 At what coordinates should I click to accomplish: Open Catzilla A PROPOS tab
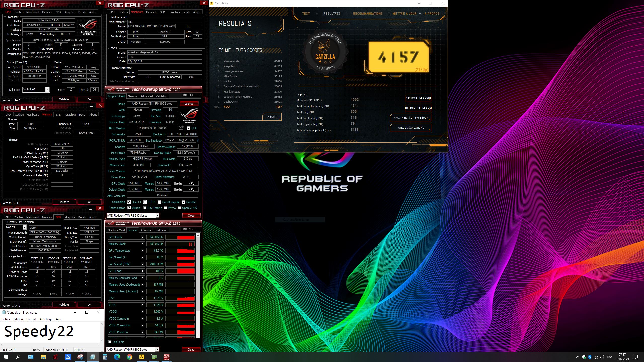point(432,14)
